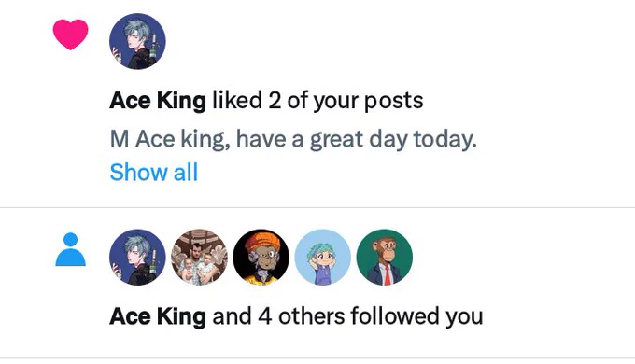Viewport: 635px width, 364px height.
Task: Open Ace King's avatar in followers row
Action: [x=137, y=258]
